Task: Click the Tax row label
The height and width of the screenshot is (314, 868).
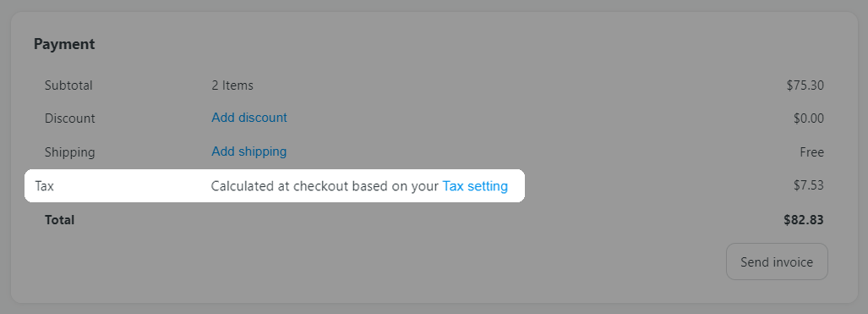Action: pyautogui.click(x=44, y=186)
